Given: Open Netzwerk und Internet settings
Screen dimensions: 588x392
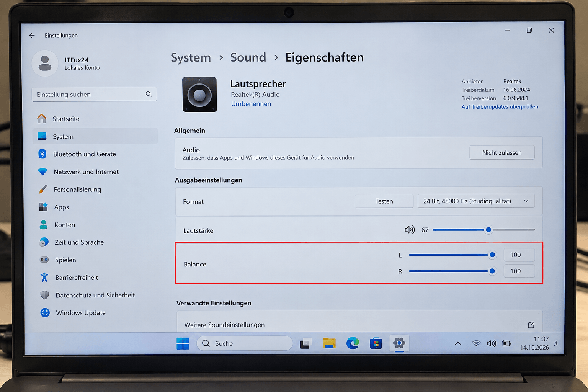Looking at the screenshot, I should click(x=95, y=171).
